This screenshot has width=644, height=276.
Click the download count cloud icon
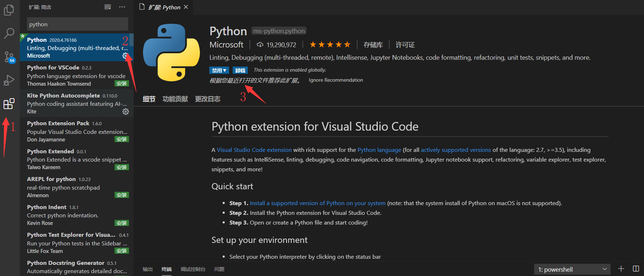pos(260,45)
